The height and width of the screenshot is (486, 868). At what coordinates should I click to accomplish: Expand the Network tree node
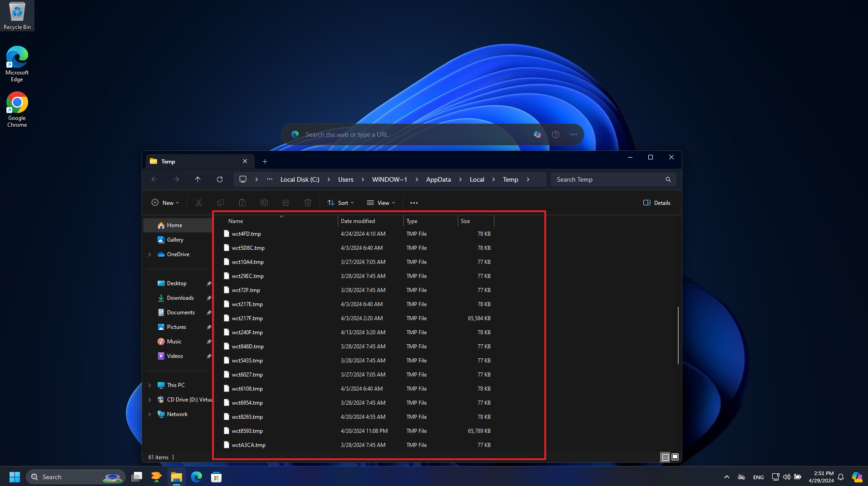pos(150,414)
